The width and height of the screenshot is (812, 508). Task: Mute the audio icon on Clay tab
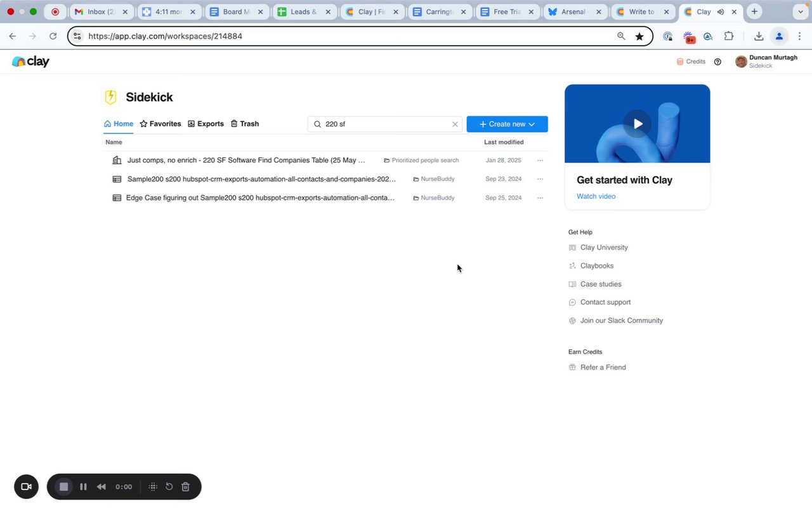[721, 11]
